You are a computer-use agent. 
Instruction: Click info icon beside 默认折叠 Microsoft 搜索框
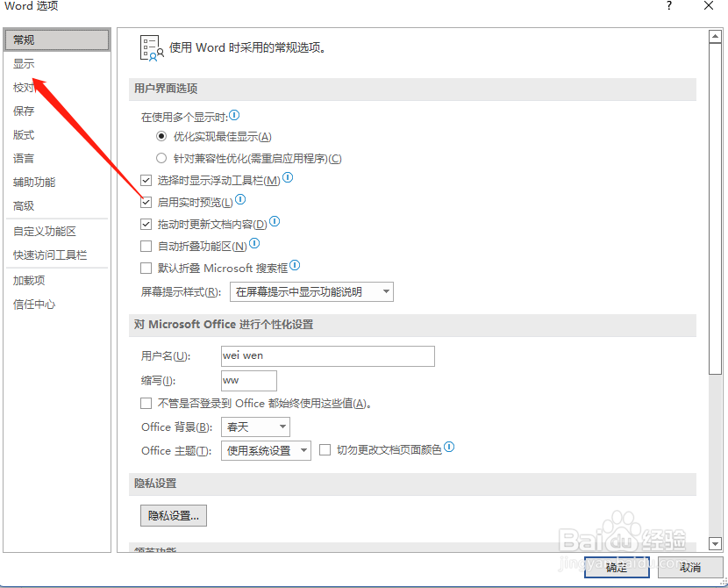point(295,265)
